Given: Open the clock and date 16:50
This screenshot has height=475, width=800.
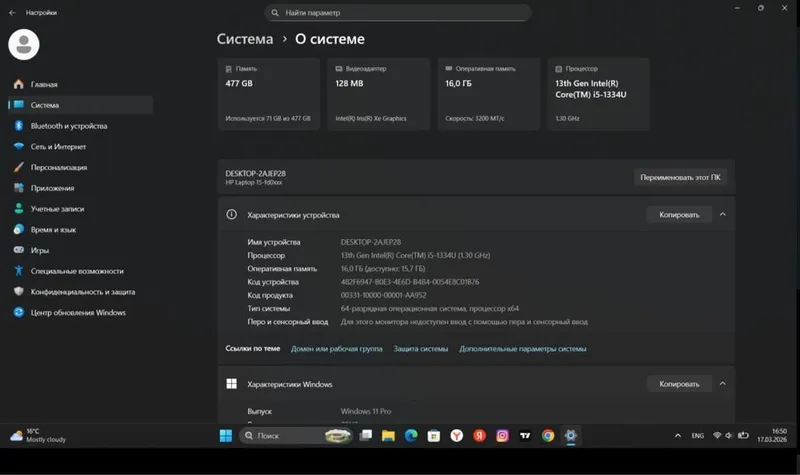Looking at the screenshot, I should click(x=772, y=436).
